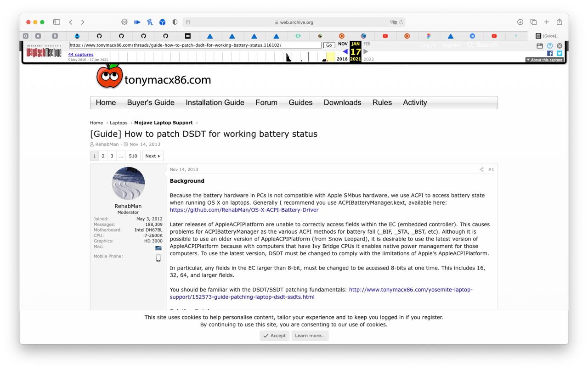Open the Forum menu item
This screenshot has height=370, width=588.
pyautogui.click(x=266, y=102)
